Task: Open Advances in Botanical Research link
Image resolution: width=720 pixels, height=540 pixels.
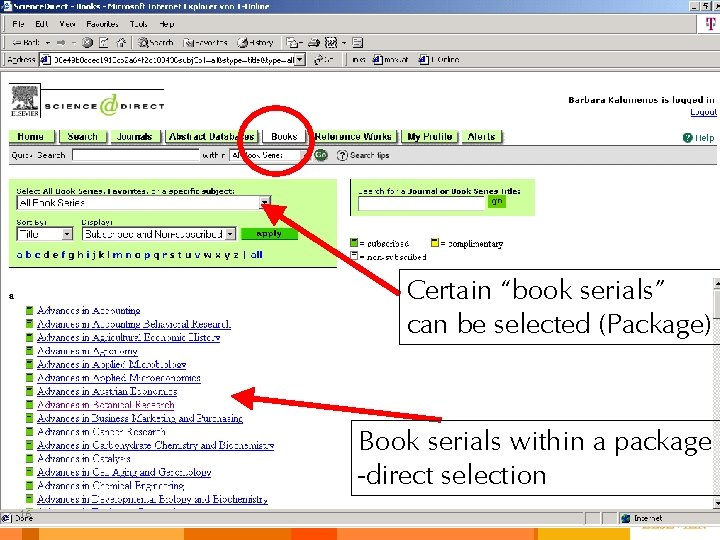Action: click(106, 405)
